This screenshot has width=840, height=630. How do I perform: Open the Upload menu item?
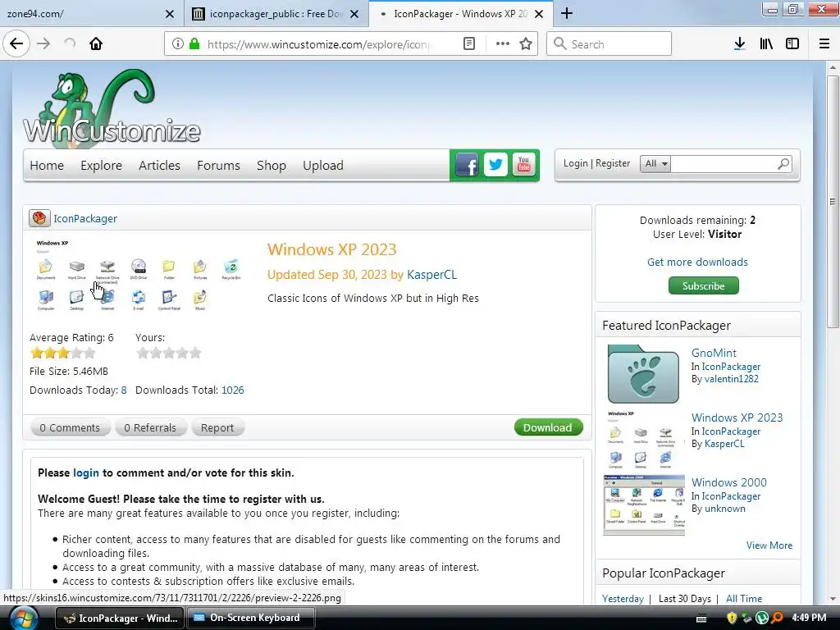tap(322, 166)
